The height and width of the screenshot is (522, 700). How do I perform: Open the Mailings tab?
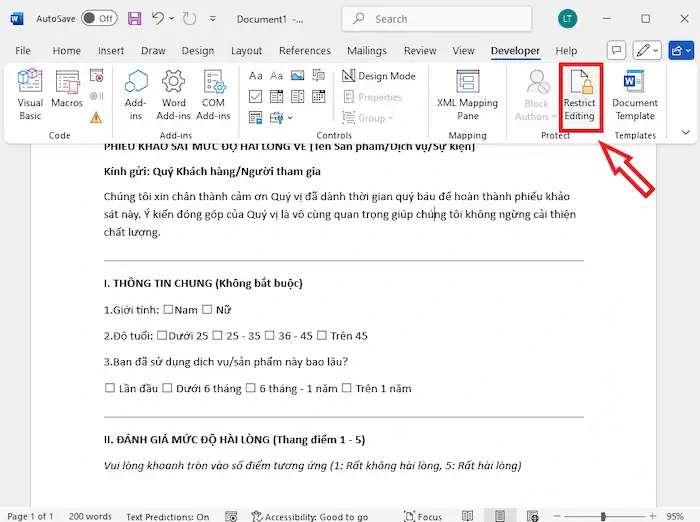(366, 51)
